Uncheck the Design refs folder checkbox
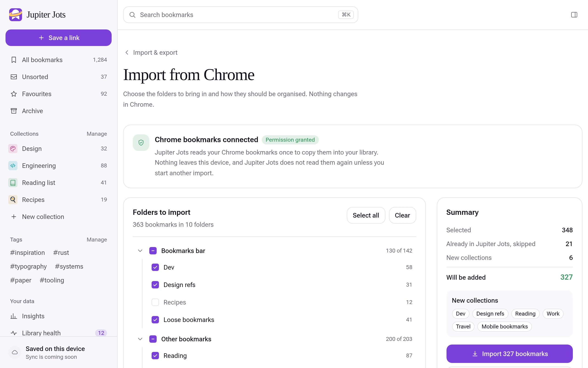The image size is (588, 368). tap(155, 285)
